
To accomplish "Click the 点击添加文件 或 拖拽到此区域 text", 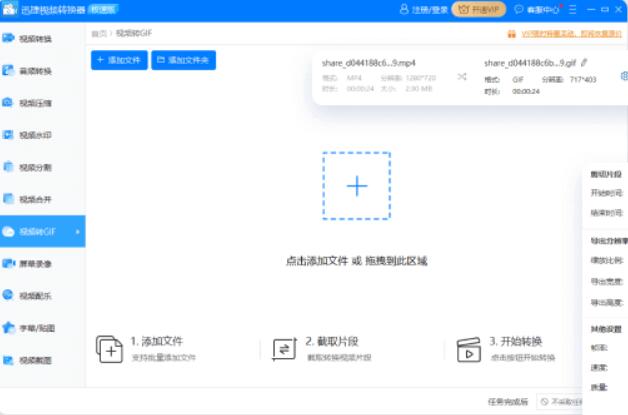I will tap(356, 261).
